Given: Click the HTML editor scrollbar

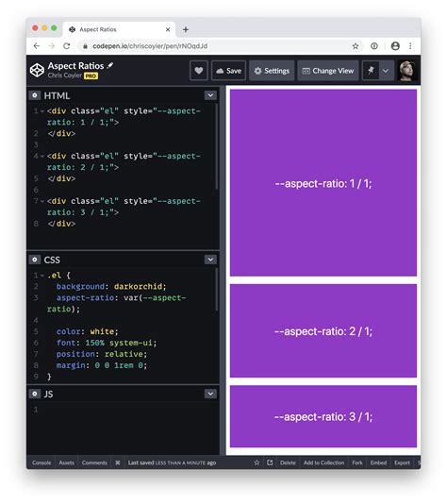Looking at the screenshot, I should 217,146.
